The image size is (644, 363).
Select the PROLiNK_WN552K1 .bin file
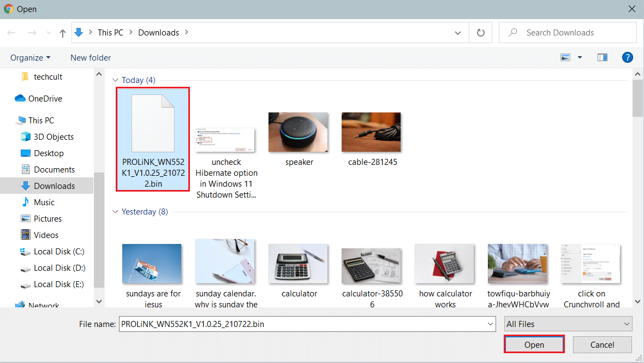point(153,139)
